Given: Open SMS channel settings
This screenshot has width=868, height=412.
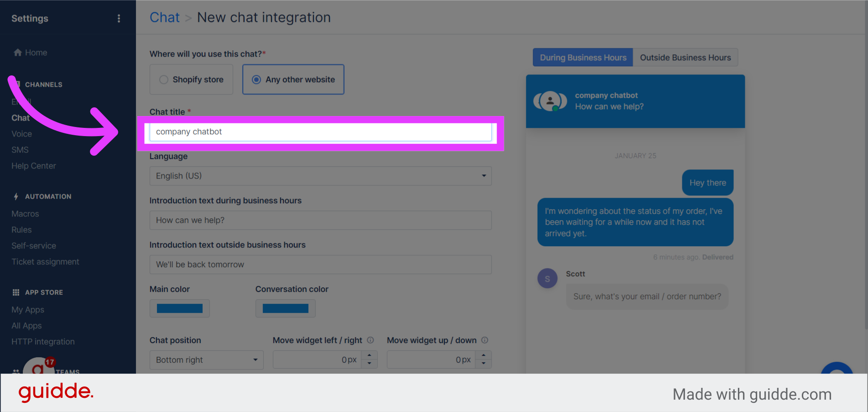Looking at the screenshot, I should (x=20, y=150).
